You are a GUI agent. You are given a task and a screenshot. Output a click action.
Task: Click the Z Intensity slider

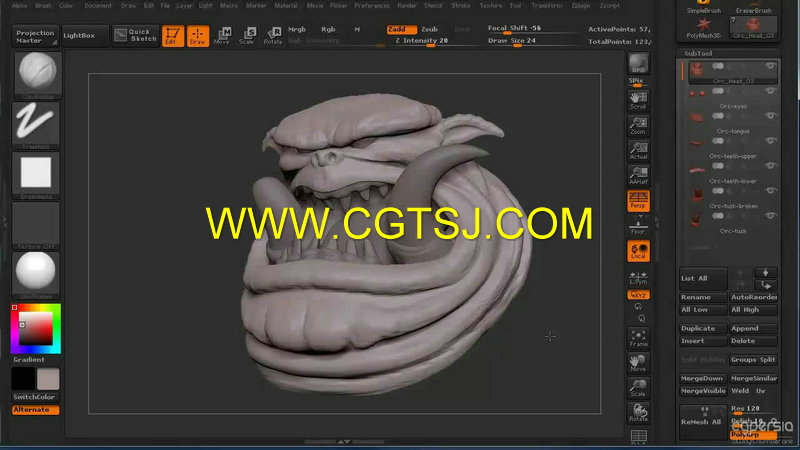(433, 41)
